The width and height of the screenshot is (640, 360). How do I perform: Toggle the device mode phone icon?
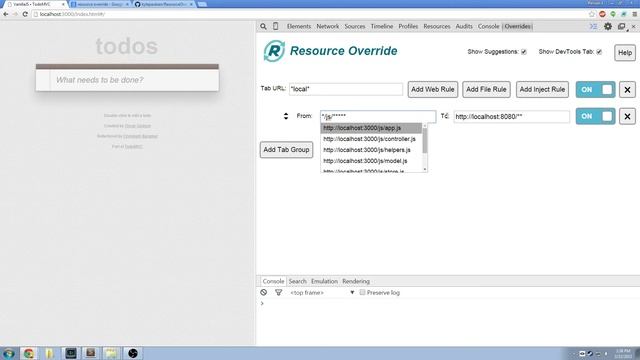(x=276, y=26)
